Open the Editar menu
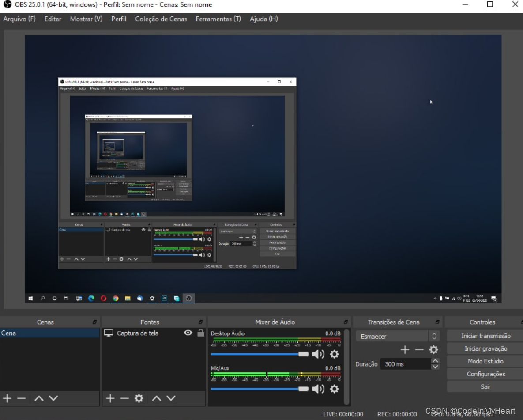Screen dimensions: 523x420 click(53, 19)
